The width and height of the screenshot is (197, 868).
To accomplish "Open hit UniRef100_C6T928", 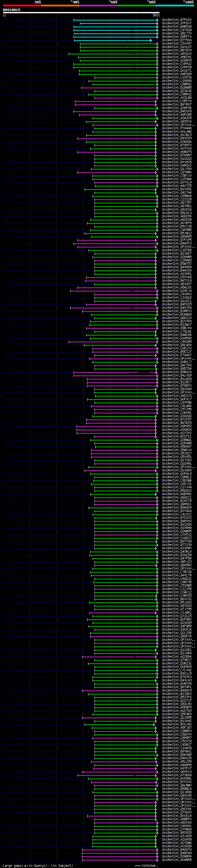I will 176,30.
